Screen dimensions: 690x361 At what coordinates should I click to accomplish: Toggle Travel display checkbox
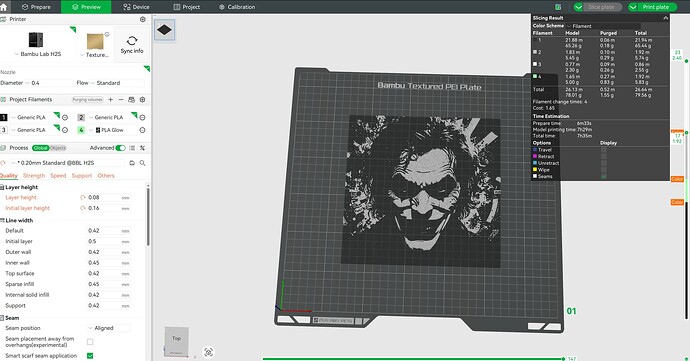point(604,150)
